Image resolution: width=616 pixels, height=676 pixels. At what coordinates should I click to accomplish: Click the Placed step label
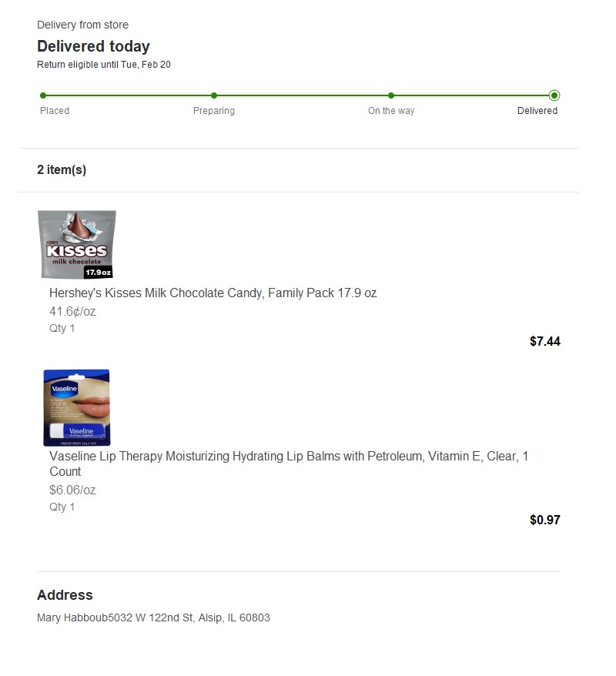click(55, 111)
